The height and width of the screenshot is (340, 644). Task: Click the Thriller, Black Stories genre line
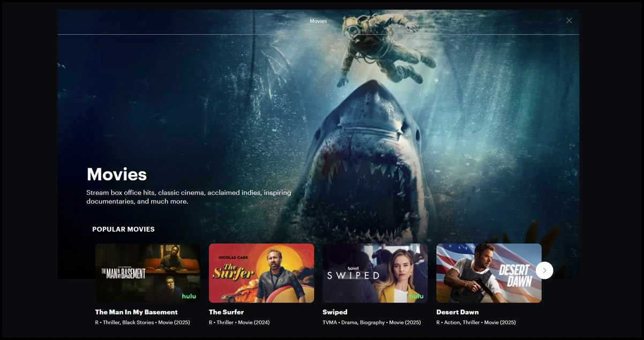(x=142, y=322)
